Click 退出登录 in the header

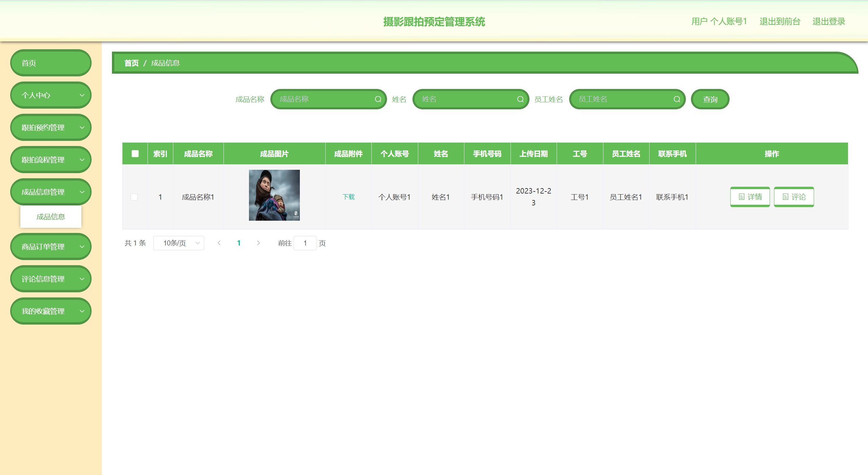pos(829,22)
